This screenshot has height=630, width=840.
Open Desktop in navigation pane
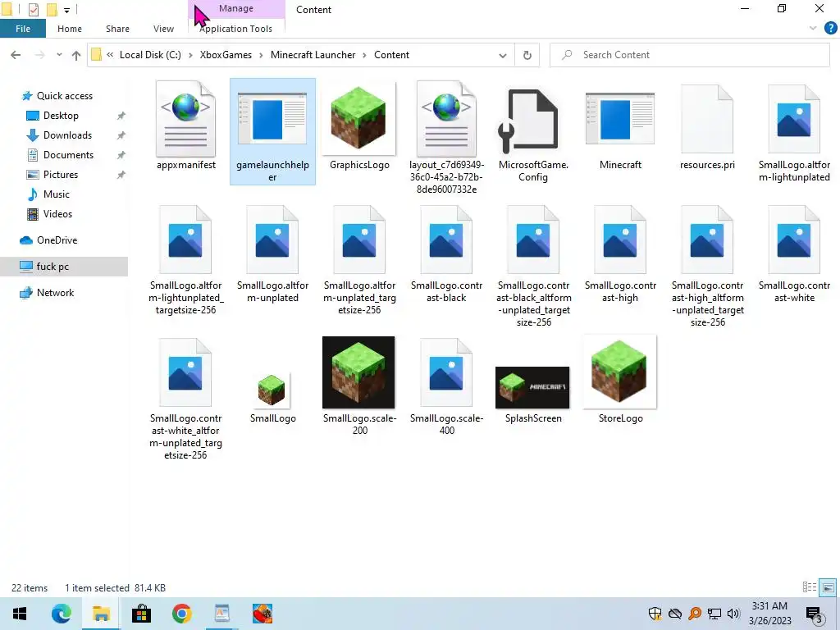61,116
